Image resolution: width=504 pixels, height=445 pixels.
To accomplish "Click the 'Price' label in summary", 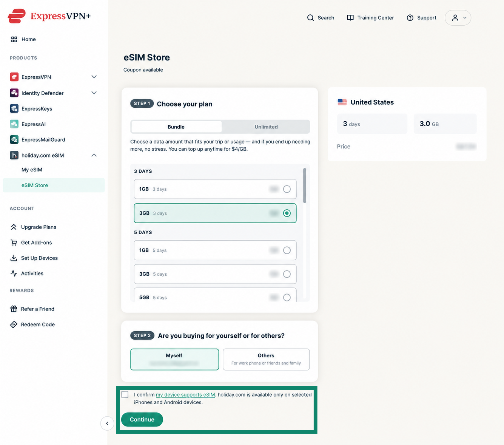I will (x=344, y=147).
